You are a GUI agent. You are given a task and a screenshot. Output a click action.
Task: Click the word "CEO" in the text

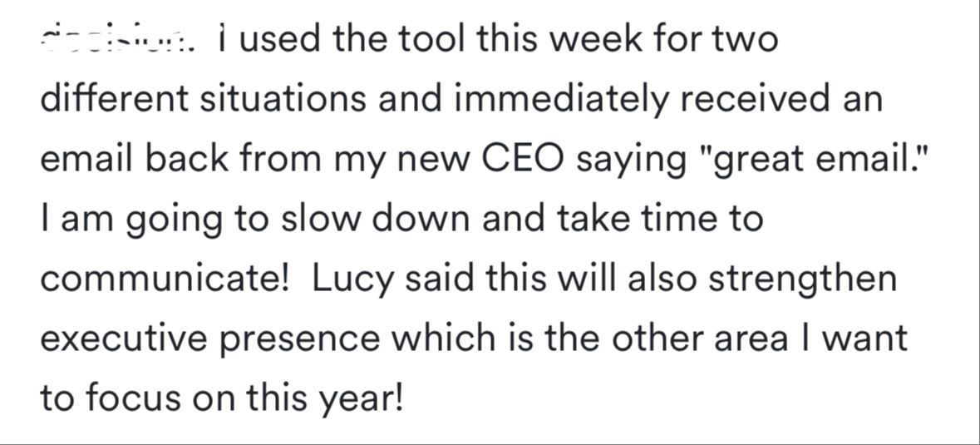click(521, 160)
